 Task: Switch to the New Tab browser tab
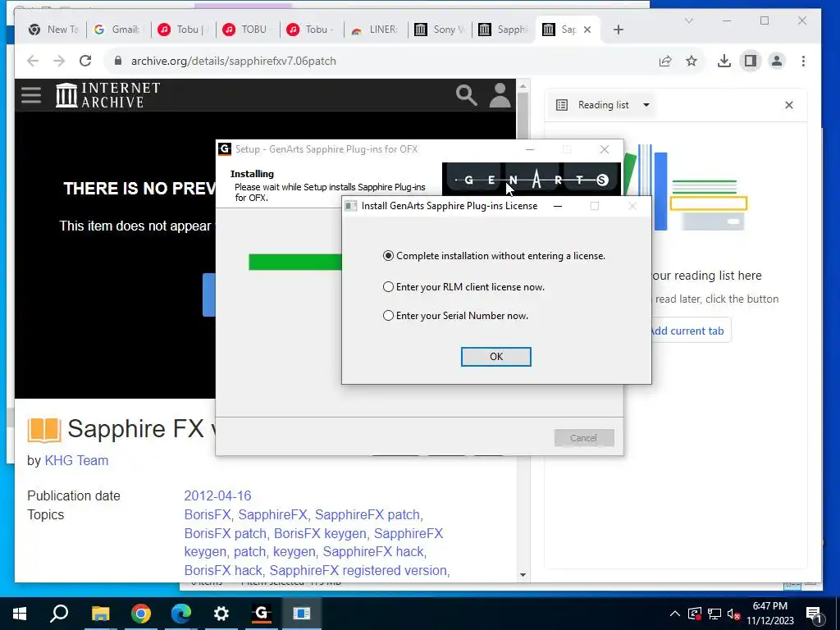53,30
